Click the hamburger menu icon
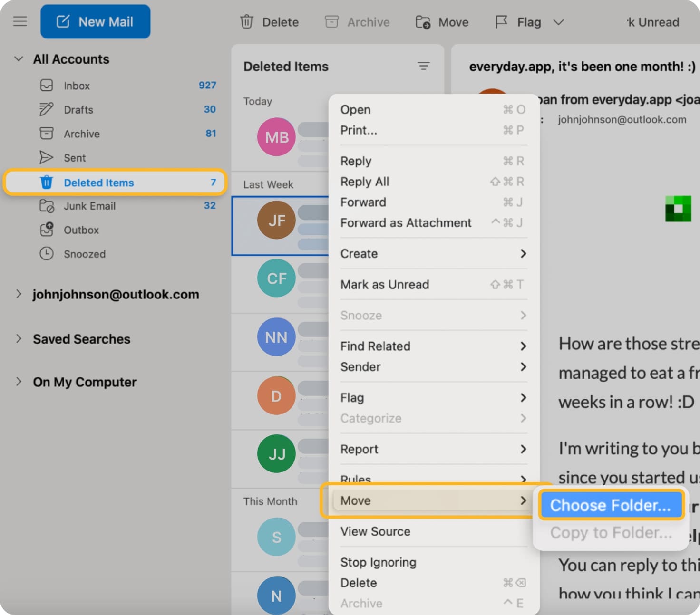 [x=19, y=21]
